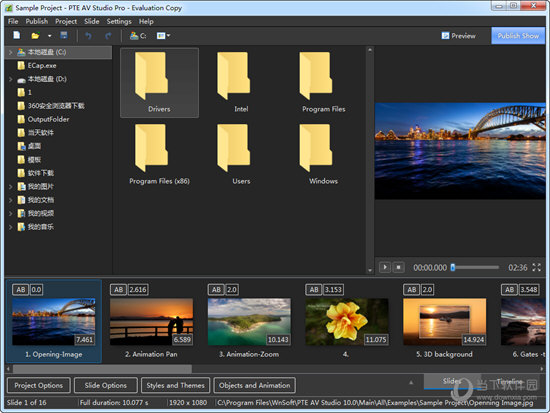Open the Publish menu
The image size is (550, 413).
click(36, 21)
